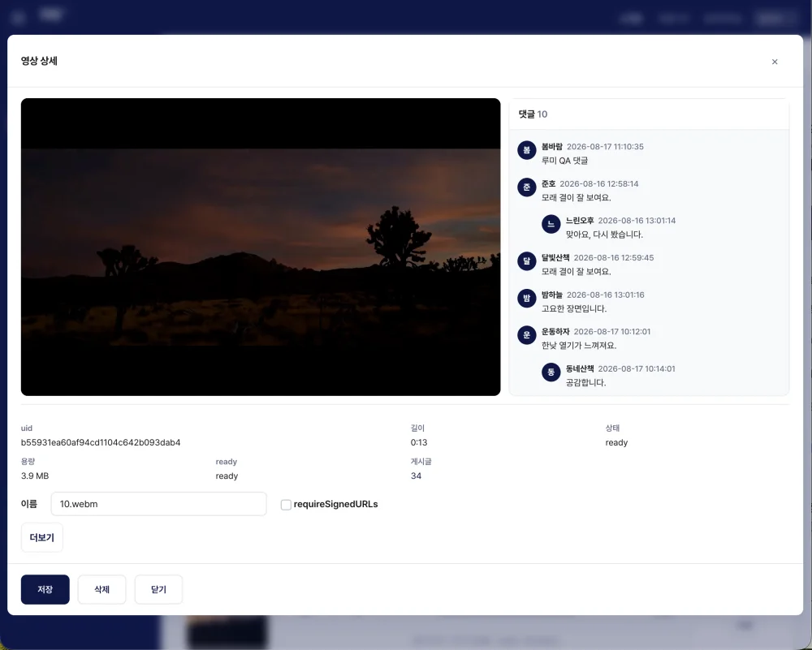Viewport: 812px width, 650px height.
Task: Save changes with the 저장 button
Action: tap(45, 589)
